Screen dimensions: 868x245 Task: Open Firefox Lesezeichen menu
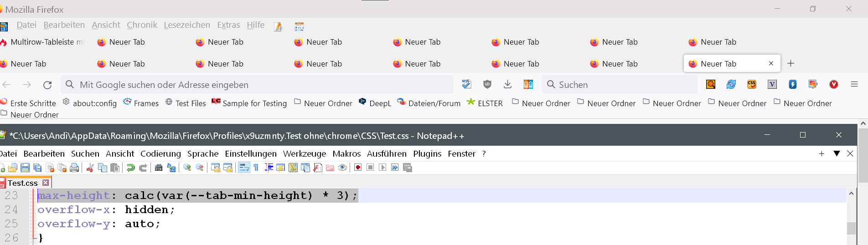(x=187, y=25)
